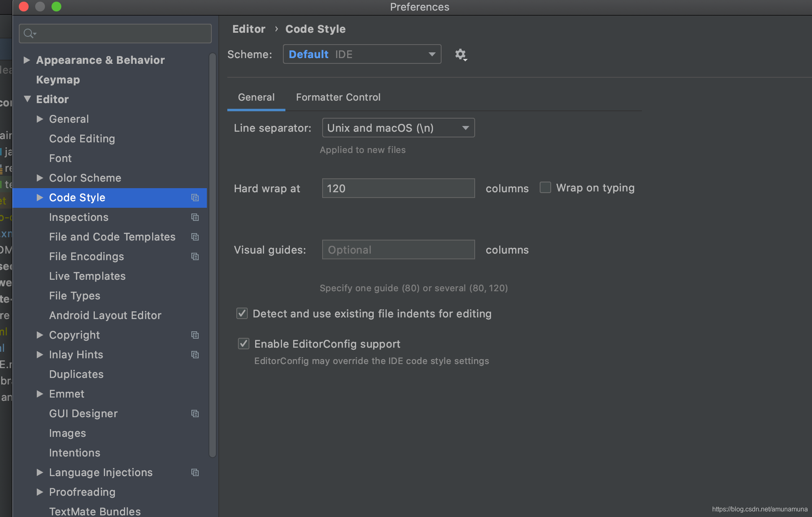Screen dimensions: 812x517
Task: Expand the Copyright node
Action: [x=40, y=335]
